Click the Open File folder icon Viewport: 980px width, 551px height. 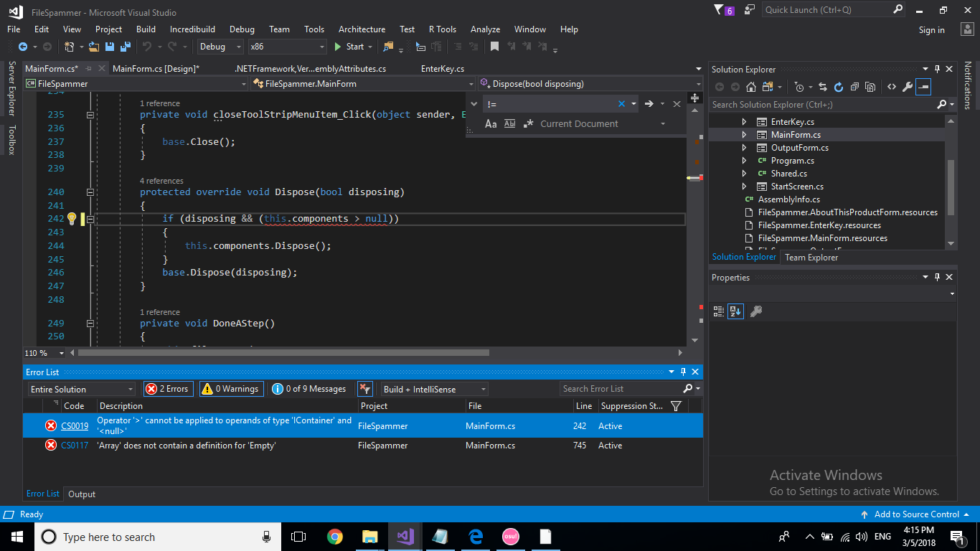[x=95, y=47]
